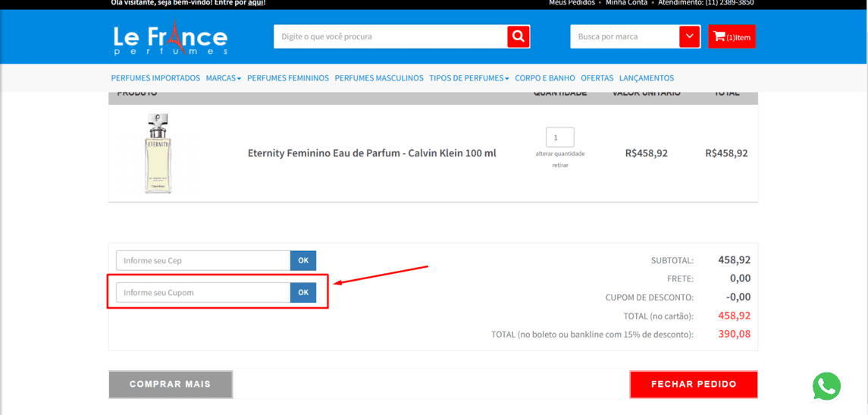Click the Atendimento phone number
Image resolution: width=868 pixels, height=415 pixels.
pos(729,3)
